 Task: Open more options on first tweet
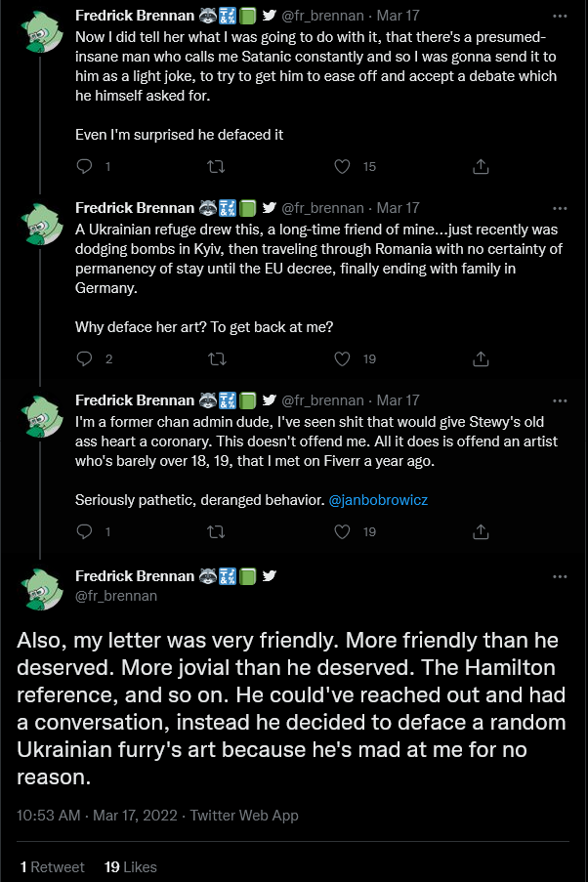point(560,16)
